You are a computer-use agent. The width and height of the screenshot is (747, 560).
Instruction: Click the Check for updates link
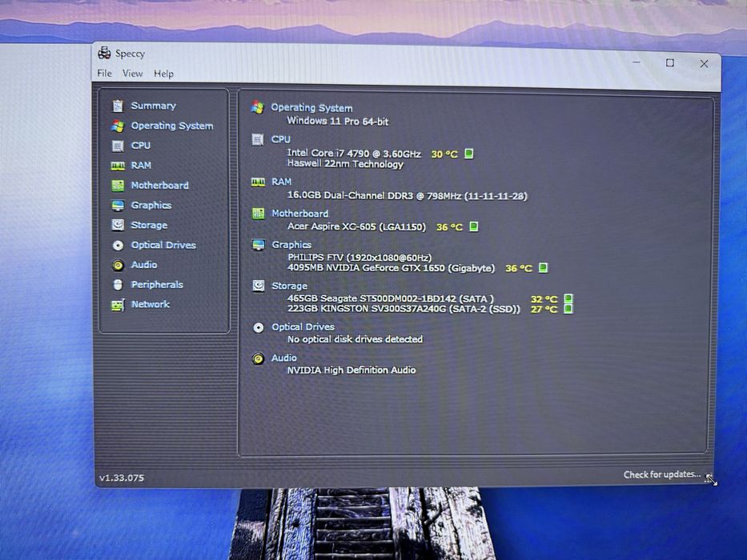click(x=662, y=474)
